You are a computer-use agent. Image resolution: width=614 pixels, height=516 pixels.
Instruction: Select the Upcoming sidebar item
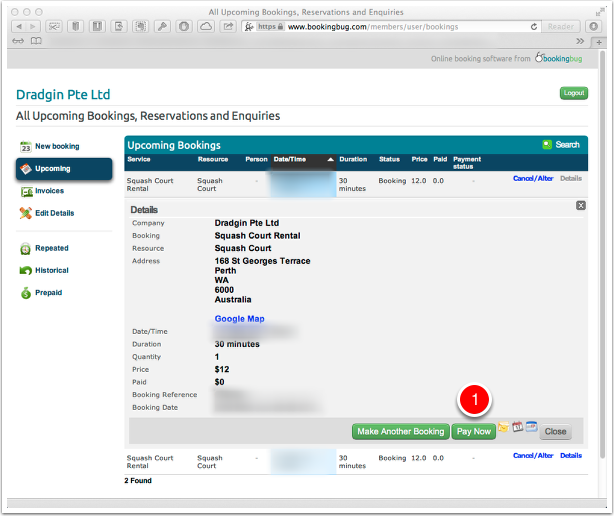click(64, 169)
